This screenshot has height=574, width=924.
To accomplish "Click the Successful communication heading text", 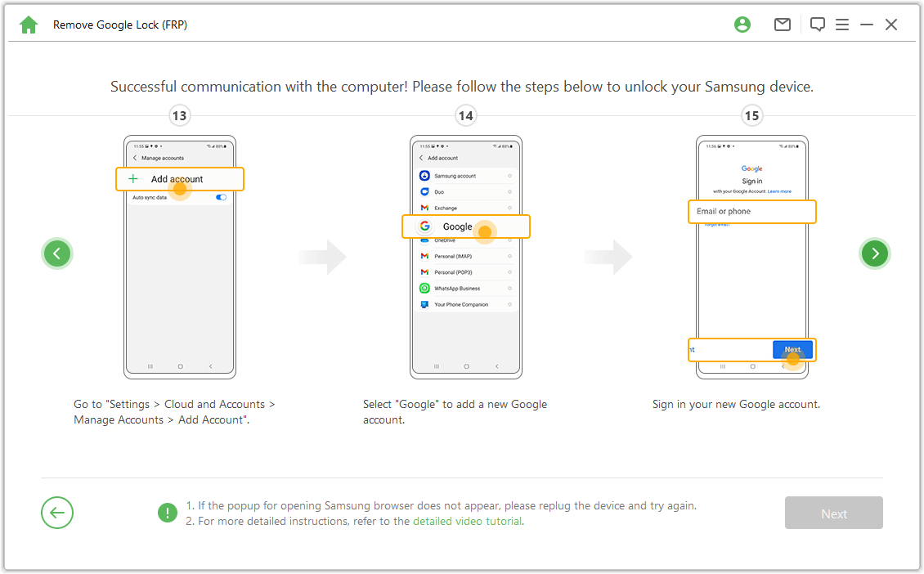I will pyautogui.click(x=462, y=87).
